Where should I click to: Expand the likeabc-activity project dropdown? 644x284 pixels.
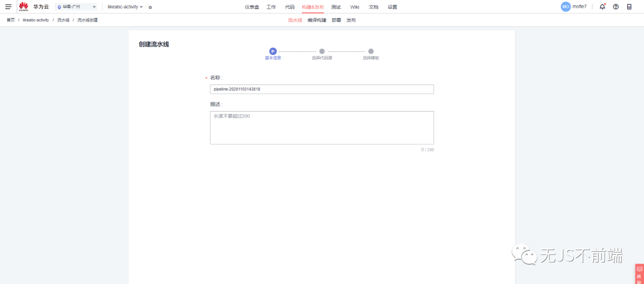click(x=125, y=7)
